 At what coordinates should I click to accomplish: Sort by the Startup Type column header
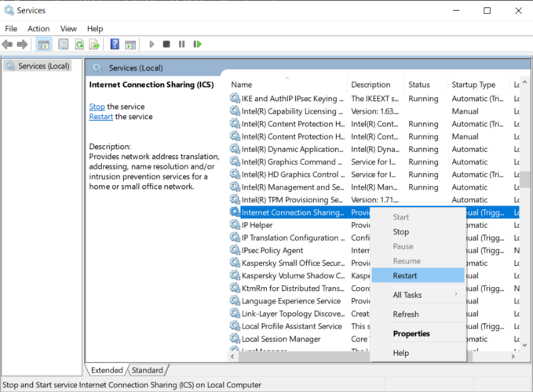point(479,85)
